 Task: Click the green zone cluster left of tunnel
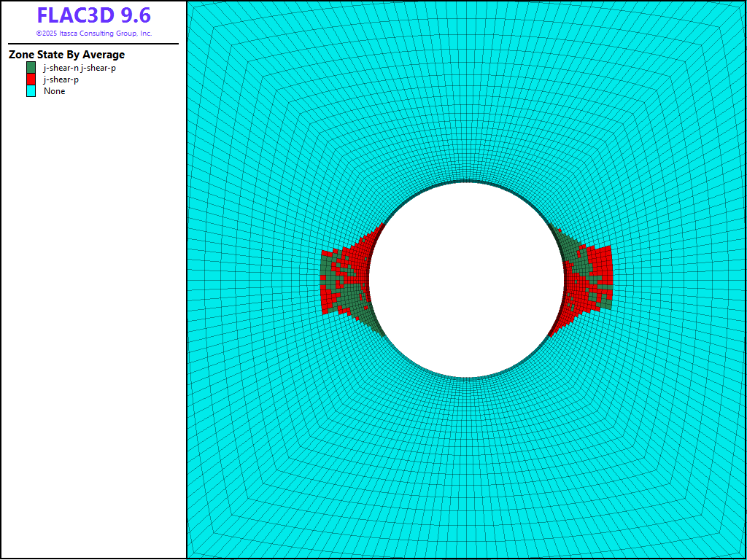click(351, 297)
